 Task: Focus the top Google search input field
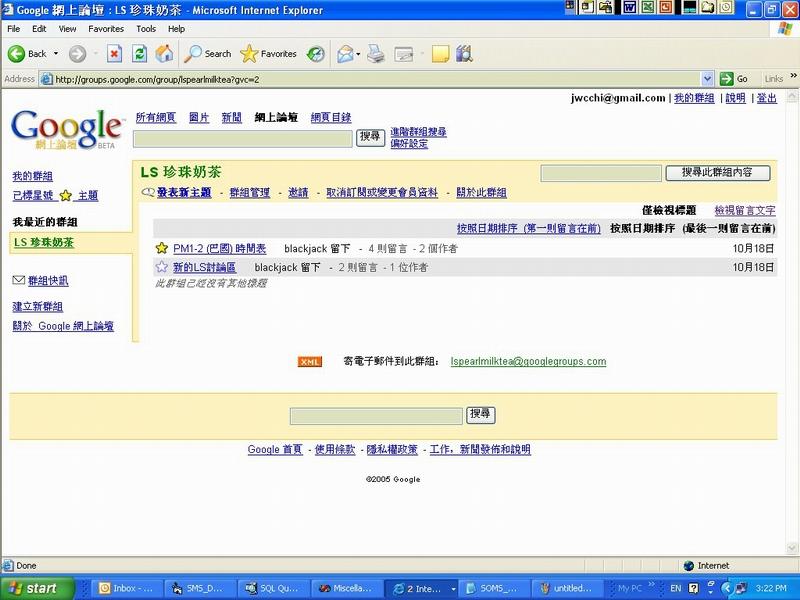(x=243, y=139)
